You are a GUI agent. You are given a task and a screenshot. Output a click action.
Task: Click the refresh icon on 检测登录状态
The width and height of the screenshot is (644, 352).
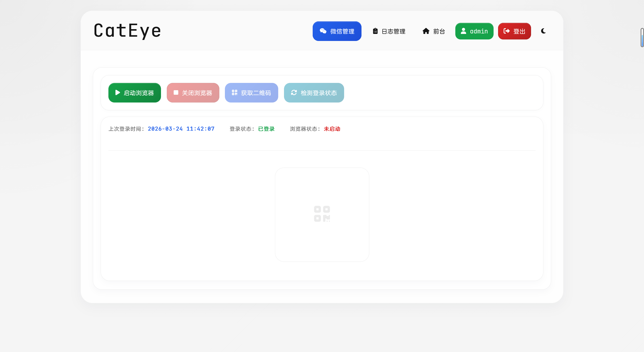click(294, 92)
